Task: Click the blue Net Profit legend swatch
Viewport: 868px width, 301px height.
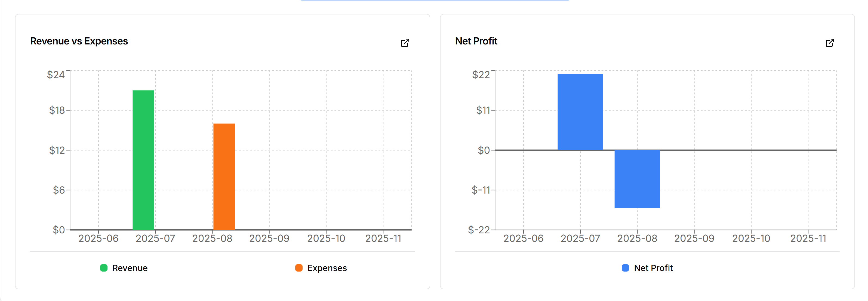Action: [x=625, y=268]
